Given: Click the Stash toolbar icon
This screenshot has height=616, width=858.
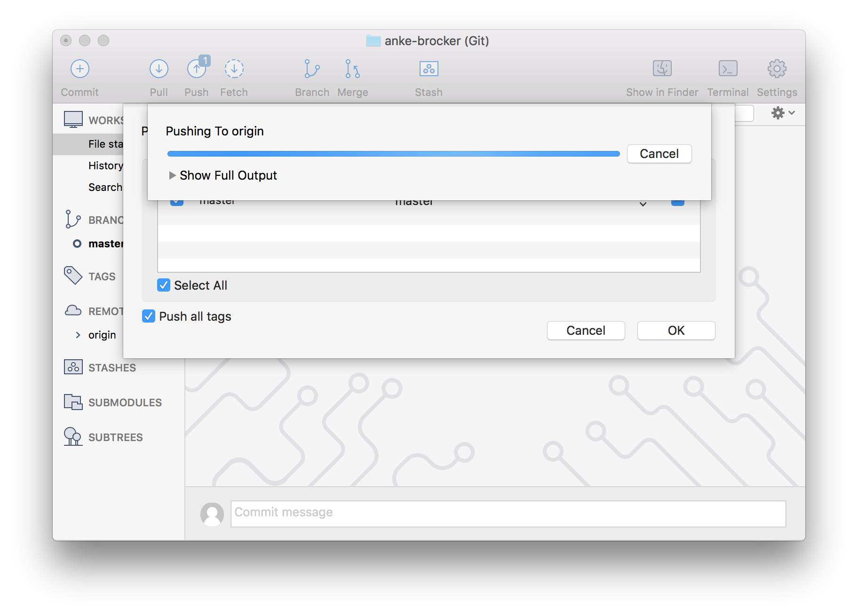Looking at the screenshot, I should click(x=429, y=69).
